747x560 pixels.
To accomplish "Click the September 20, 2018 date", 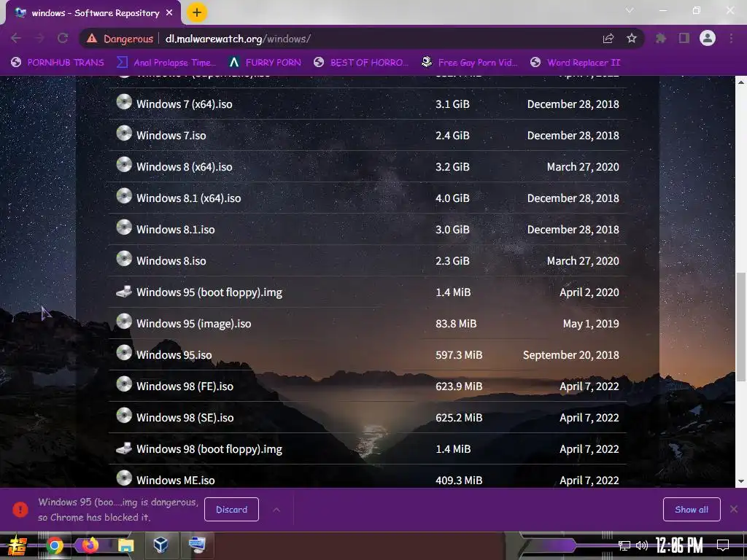I will coord(570,355).
